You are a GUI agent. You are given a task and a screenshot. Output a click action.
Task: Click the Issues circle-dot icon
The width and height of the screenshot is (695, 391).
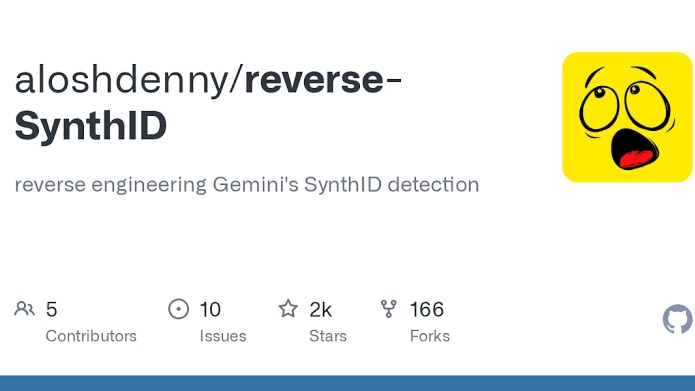(x=179, y=309)
